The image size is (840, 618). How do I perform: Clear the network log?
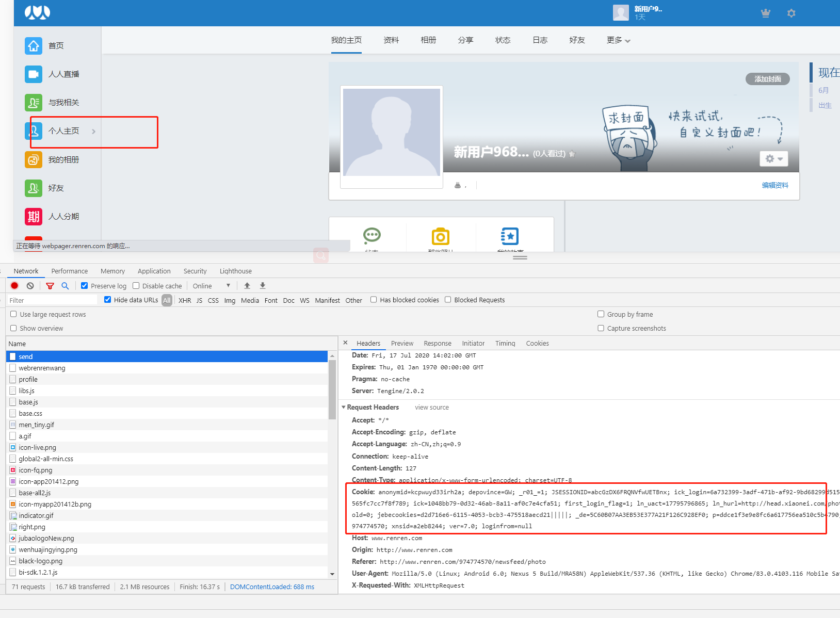click(x=30, y=286)
